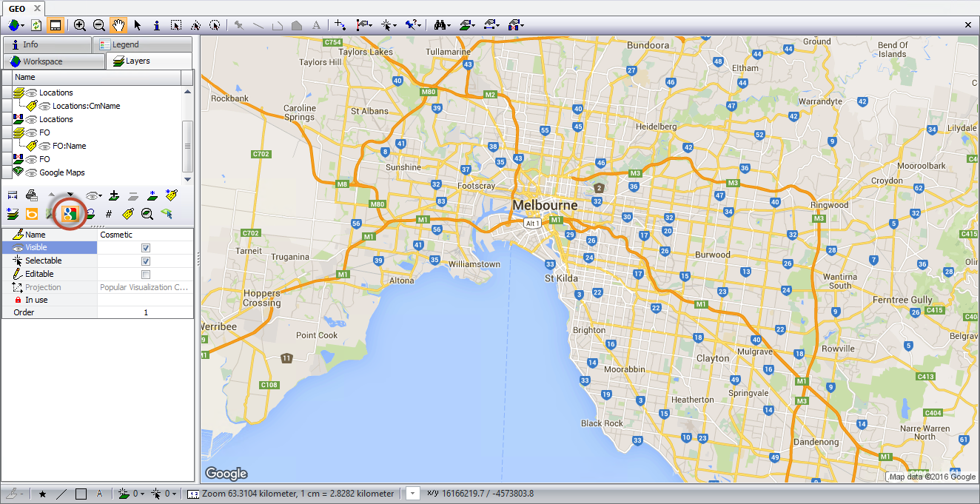Image resolution: width=980 pixels, height=504 pixels.
Task: Click the text style A in status bar
Action: pos(99,494)
